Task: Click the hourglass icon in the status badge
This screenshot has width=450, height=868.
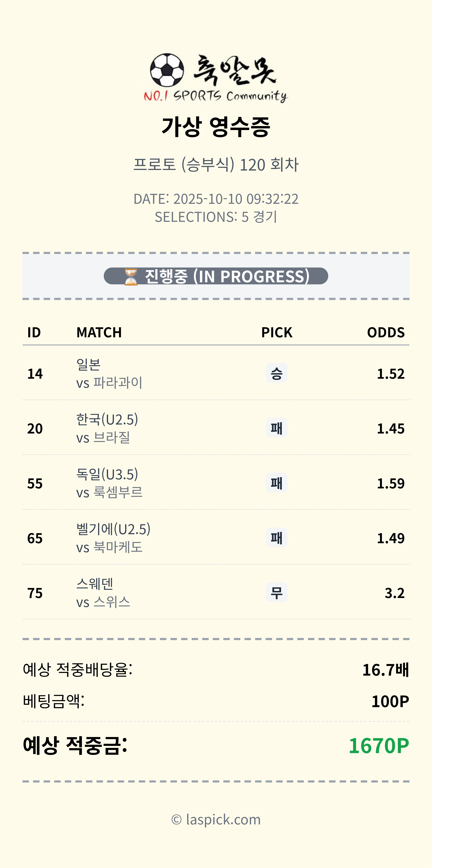Action: pos(131,277)
